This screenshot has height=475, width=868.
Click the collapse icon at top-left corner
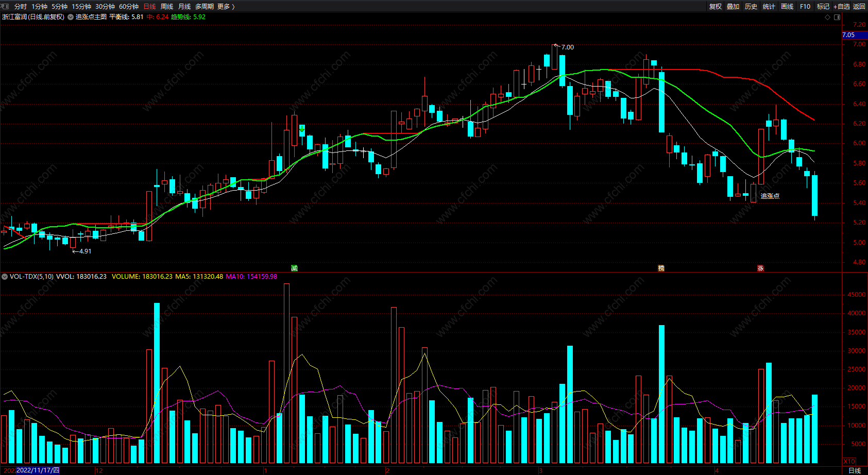tap(5, 6)
